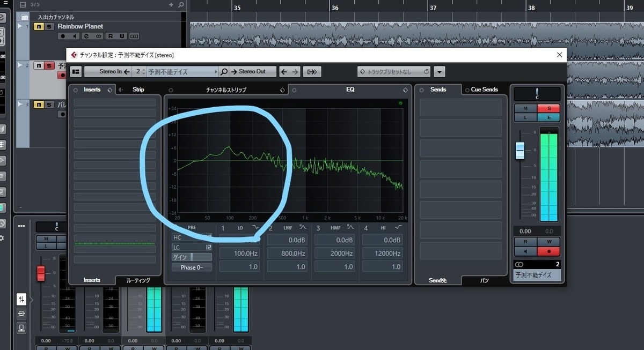The height and width of the screenshot is (350, 644).
Task: Reload the track preset icon
Action: [426, 71]
